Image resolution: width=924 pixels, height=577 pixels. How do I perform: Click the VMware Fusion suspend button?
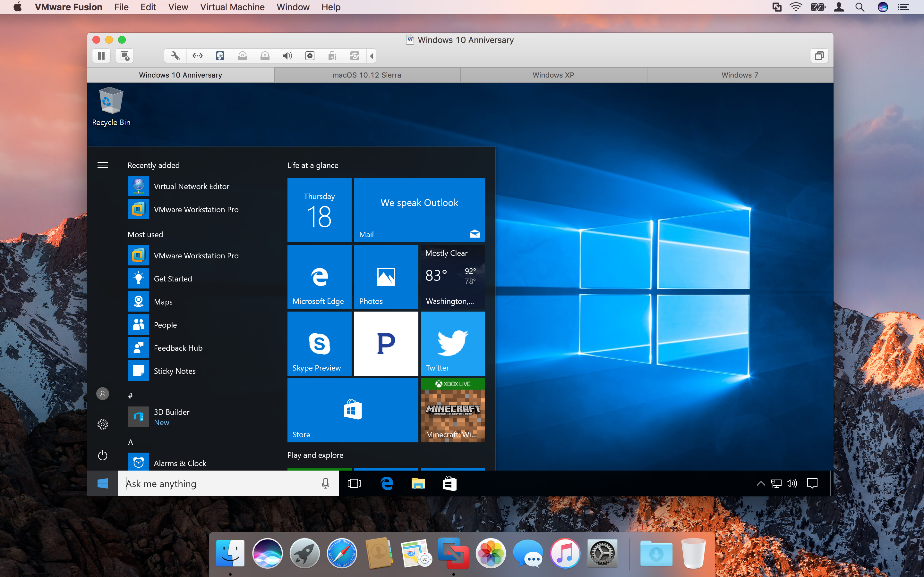click(103, 56)
